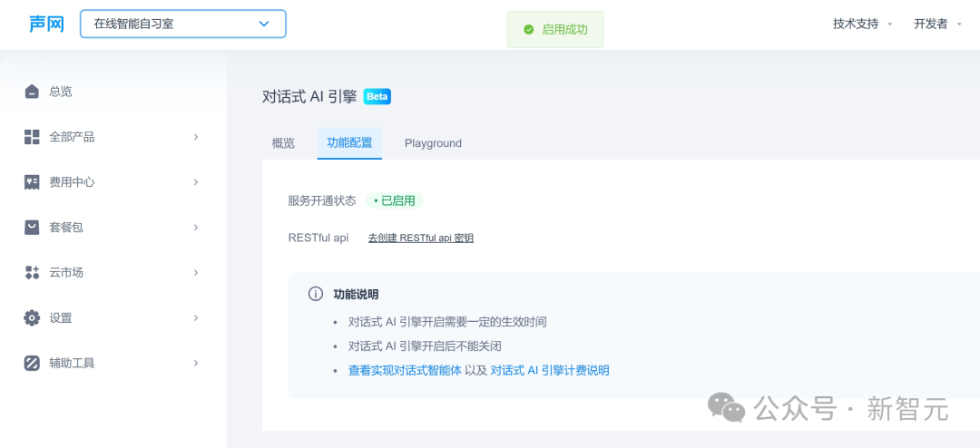Expand the 设置 chevron
The height and width of the screenshot is (448, 980).
(x=196, y=317)
